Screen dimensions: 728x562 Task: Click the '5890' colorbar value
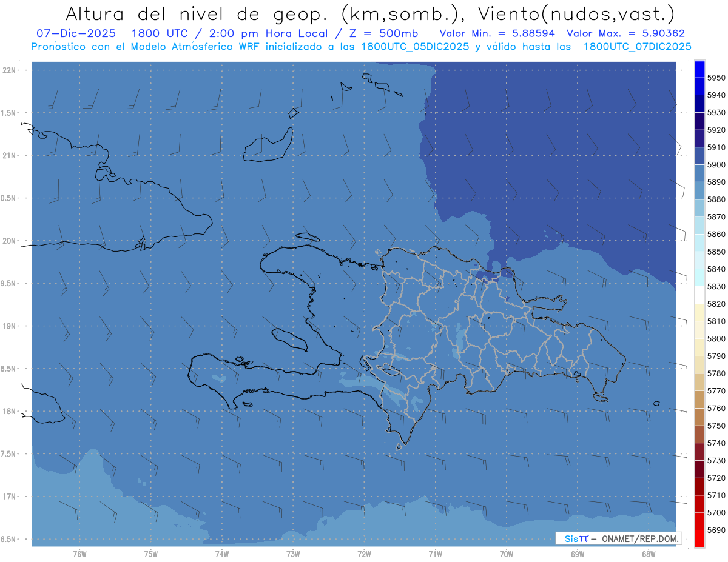(716, 182)
